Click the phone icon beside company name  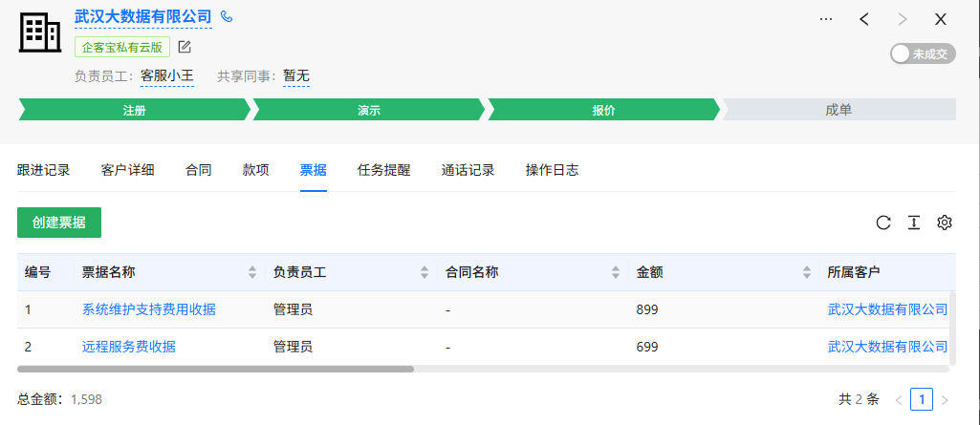coord(227,17)
